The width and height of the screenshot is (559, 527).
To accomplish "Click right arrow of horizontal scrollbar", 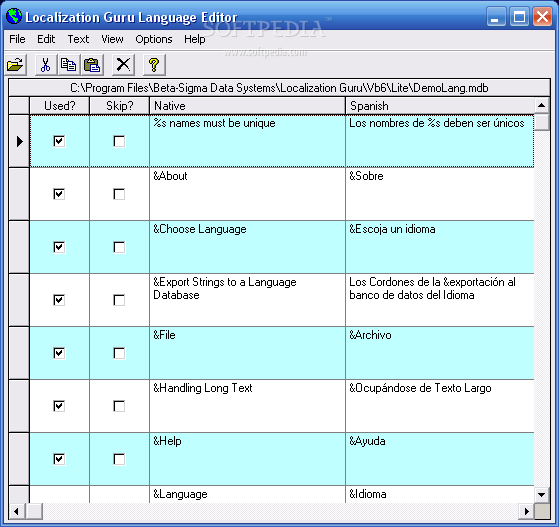I will coord(527,511).
